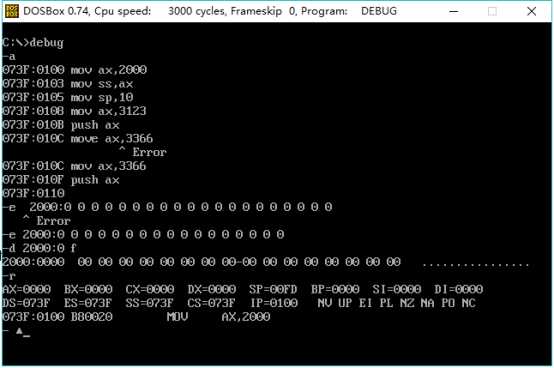This screenshot has height=368, width=554.
Task: Click the PO parity flag
Action: (x=448, y=303)
